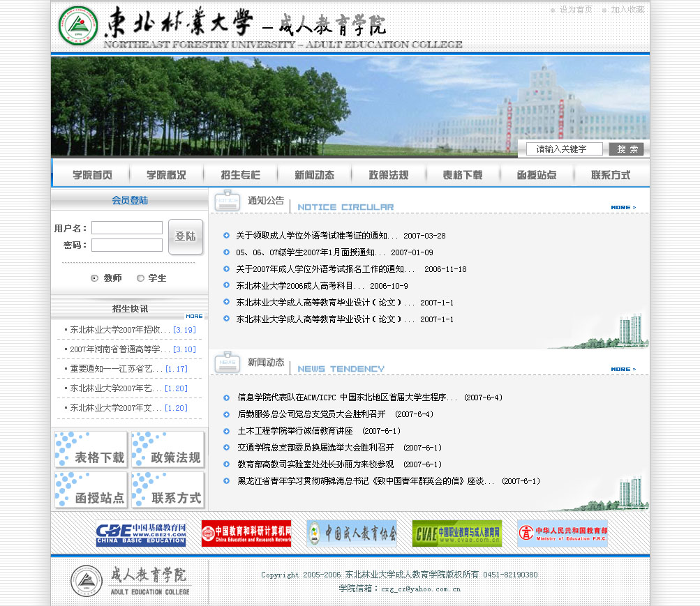Switch to the 学院概况 navigation tab
The width and height of the screenshot is (700, 606).
pyautogui.click(x=165, y=175)
